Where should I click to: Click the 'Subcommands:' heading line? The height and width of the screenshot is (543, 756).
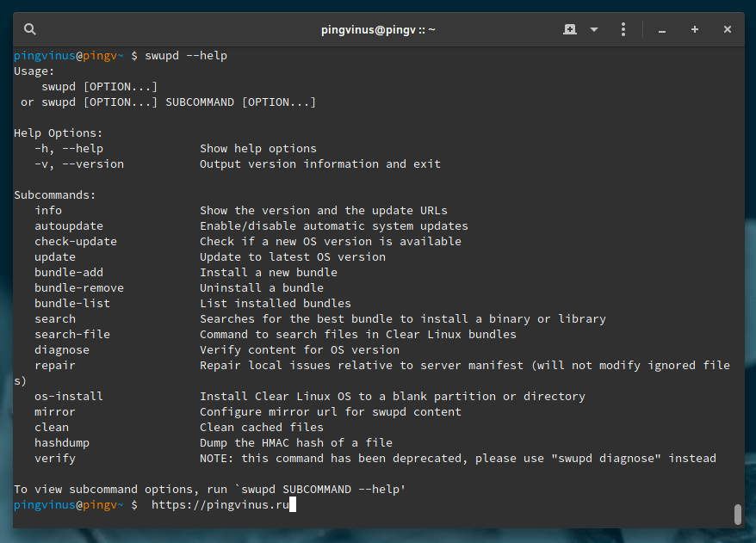55,195
